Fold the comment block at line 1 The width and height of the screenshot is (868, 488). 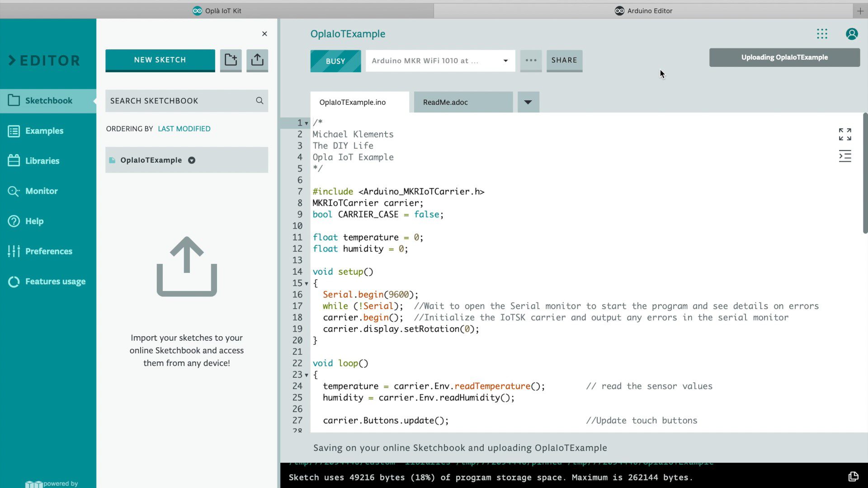pos(307,123)
